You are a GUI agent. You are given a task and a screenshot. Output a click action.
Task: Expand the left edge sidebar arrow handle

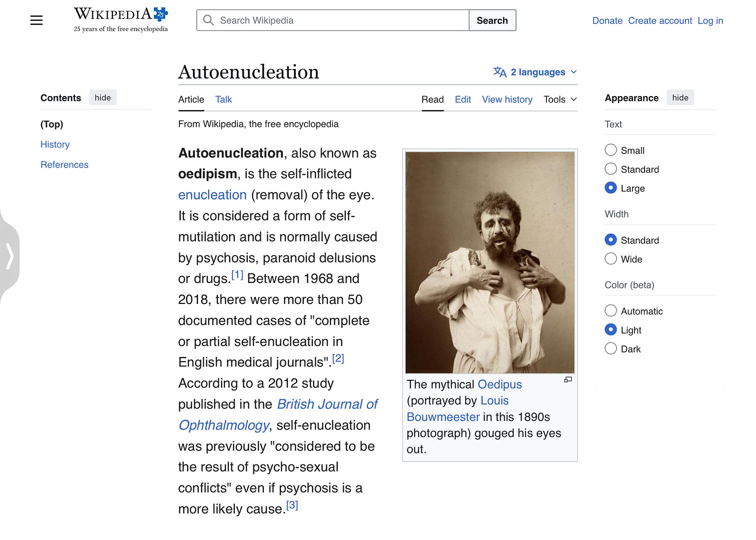point(9,256)
